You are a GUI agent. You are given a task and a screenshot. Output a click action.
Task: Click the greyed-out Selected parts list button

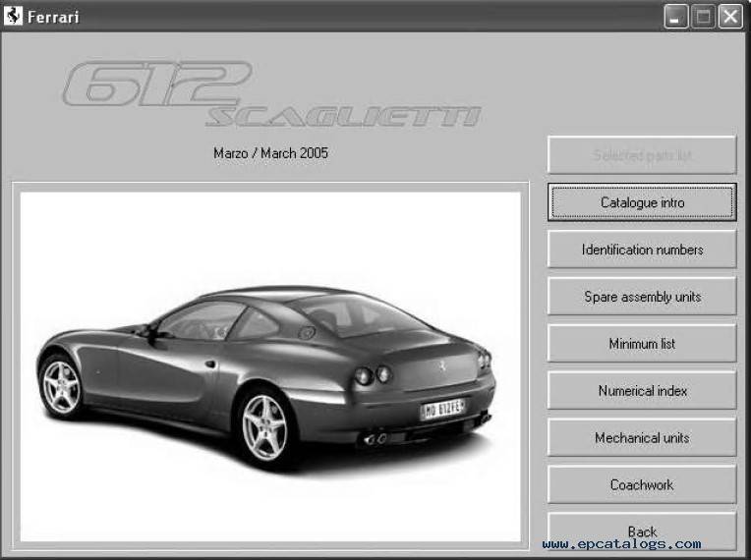pos(642,155)
